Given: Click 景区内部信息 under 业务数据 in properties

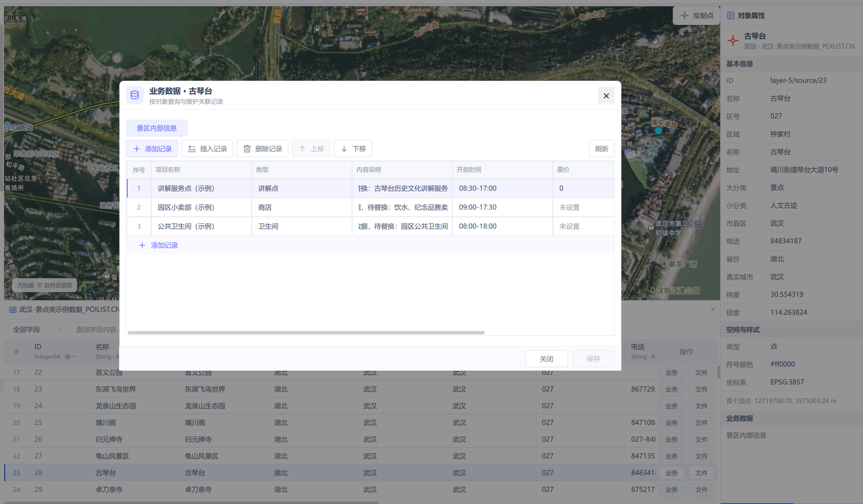Looking at the screenshot, I should tap(746, 435).
